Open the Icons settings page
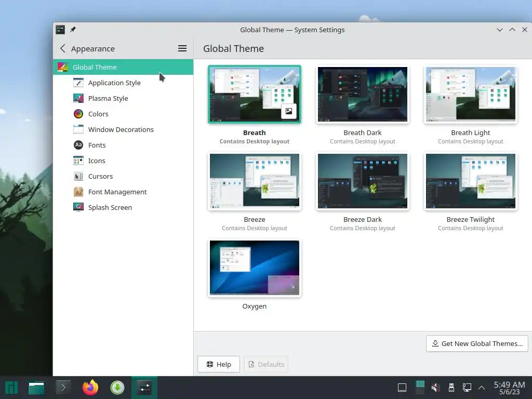532x399 pixels. coord(123,161)
